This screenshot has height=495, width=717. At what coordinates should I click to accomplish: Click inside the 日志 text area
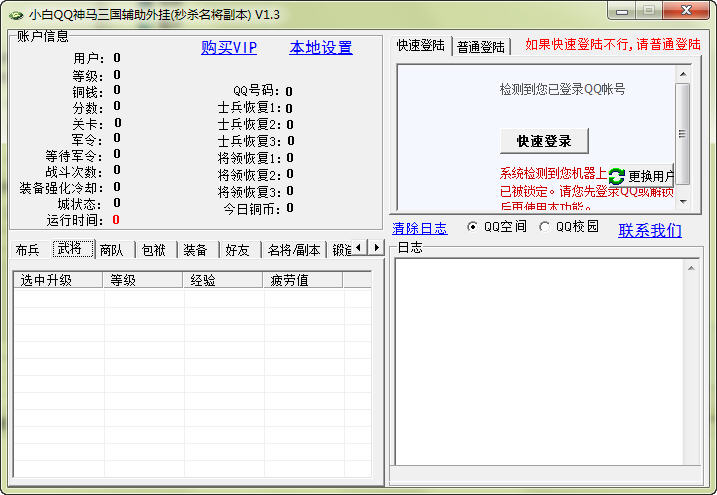pos(540,362)
